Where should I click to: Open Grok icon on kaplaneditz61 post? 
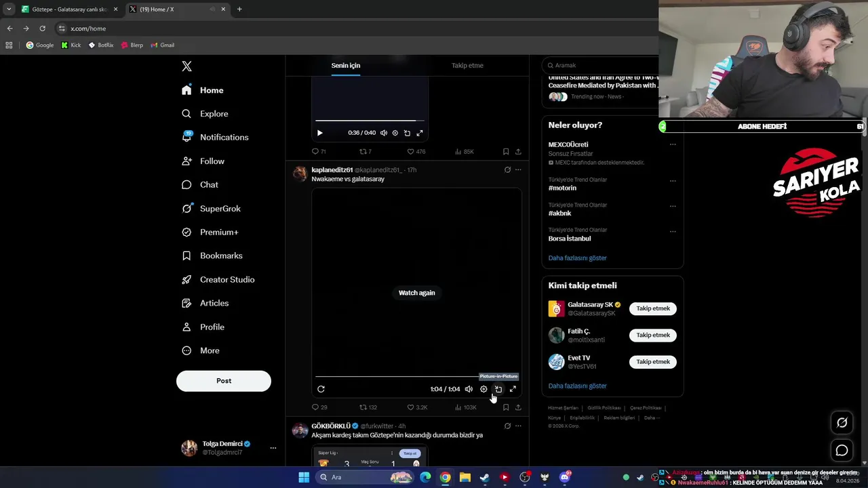coord(507,170)
